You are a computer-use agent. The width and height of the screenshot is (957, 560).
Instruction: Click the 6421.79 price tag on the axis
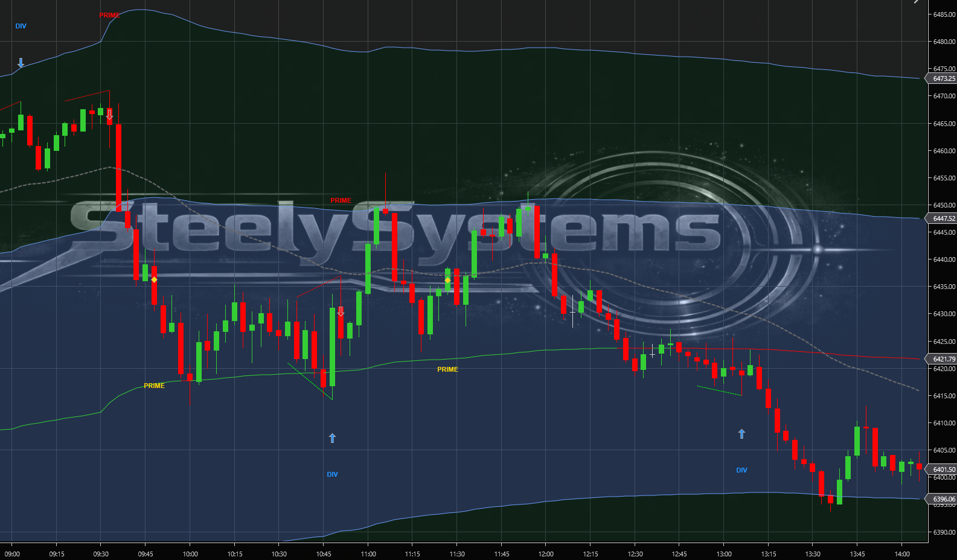[x=941, y=359]
